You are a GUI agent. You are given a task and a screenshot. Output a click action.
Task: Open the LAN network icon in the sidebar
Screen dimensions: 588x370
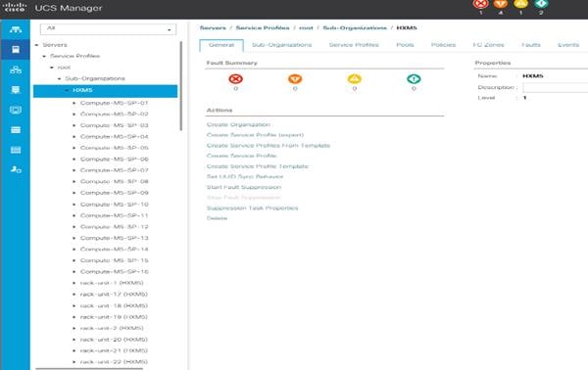tap(16, 69)
